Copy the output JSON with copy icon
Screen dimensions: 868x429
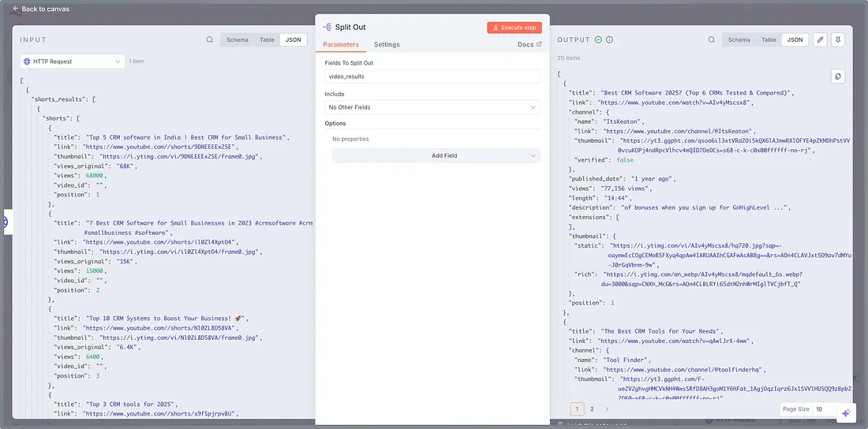pyautogui.click(x=838, y=76)
